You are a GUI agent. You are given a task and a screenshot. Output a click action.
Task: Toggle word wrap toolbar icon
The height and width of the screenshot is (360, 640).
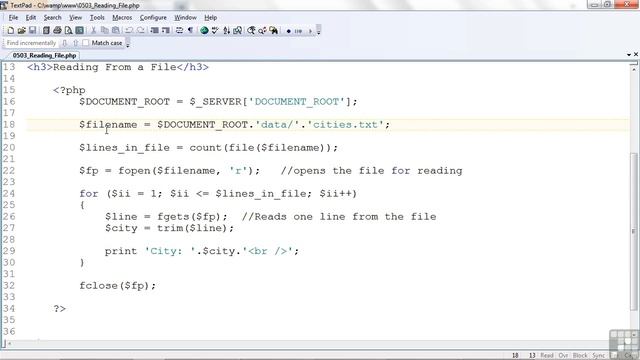point(179,31)
